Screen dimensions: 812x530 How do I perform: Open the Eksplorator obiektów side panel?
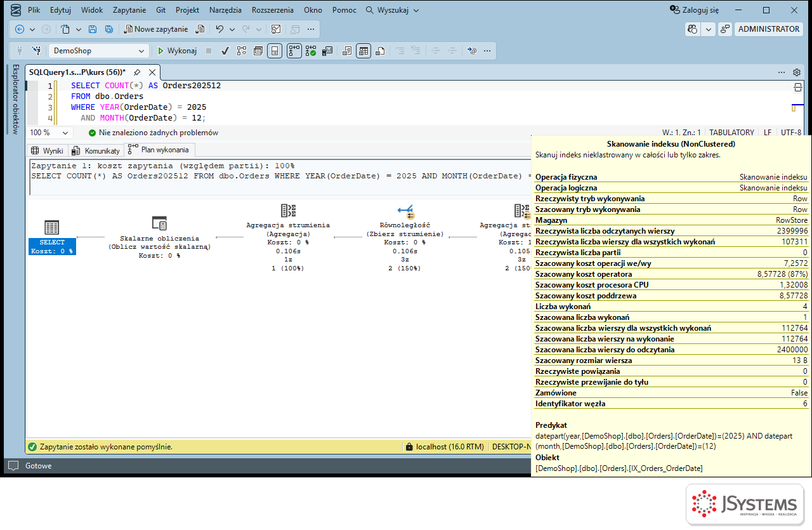[16, 99]
